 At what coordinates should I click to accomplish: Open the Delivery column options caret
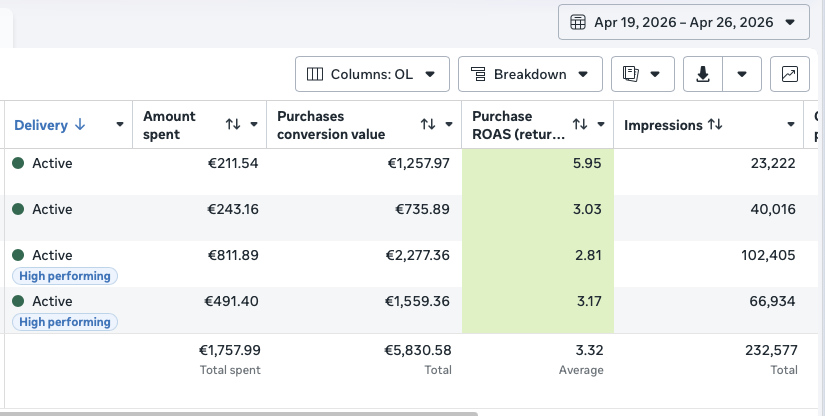pos(119,125)
